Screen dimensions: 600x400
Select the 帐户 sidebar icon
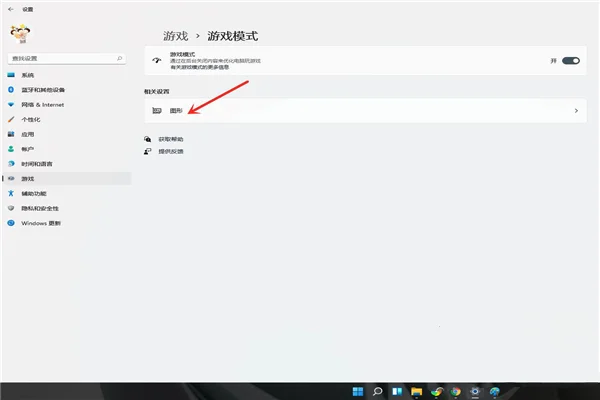11,149
